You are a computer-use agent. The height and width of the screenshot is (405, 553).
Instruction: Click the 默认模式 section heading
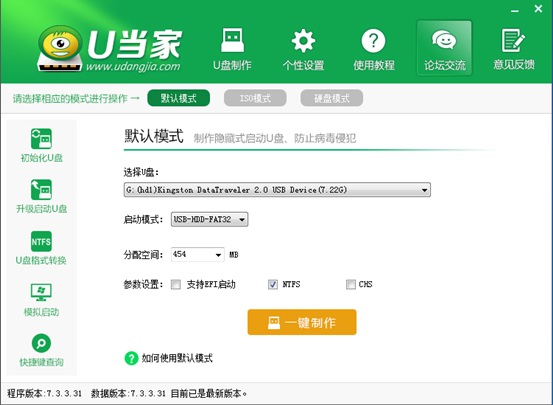pyautogui.click(x=154, y=136)
